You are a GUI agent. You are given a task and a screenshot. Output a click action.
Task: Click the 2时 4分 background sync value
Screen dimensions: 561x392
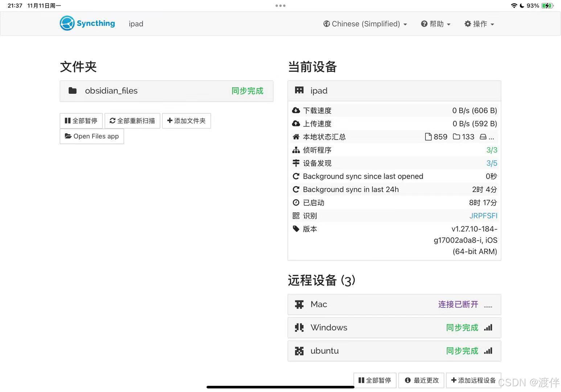[x=484, y=189]
